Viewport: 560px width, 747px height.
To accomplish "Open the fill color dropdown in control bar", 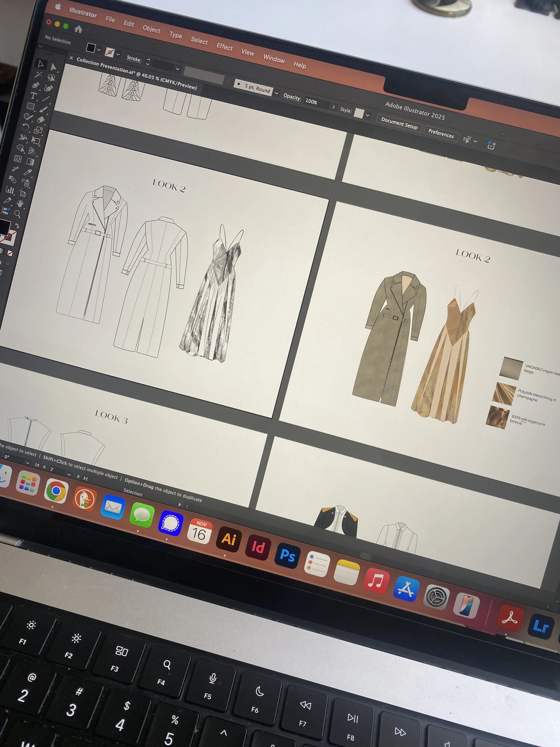I will [99, 50].
